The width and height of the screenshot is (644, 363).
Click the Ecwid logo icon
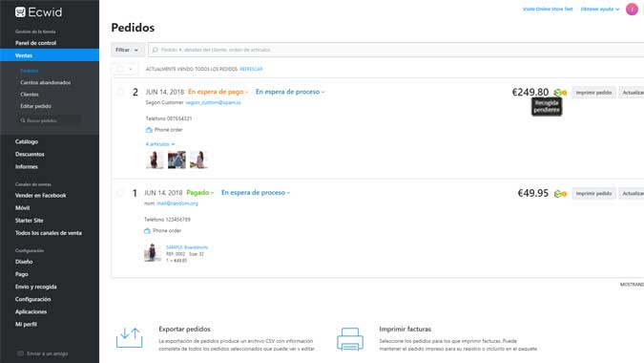click(20, 11)
